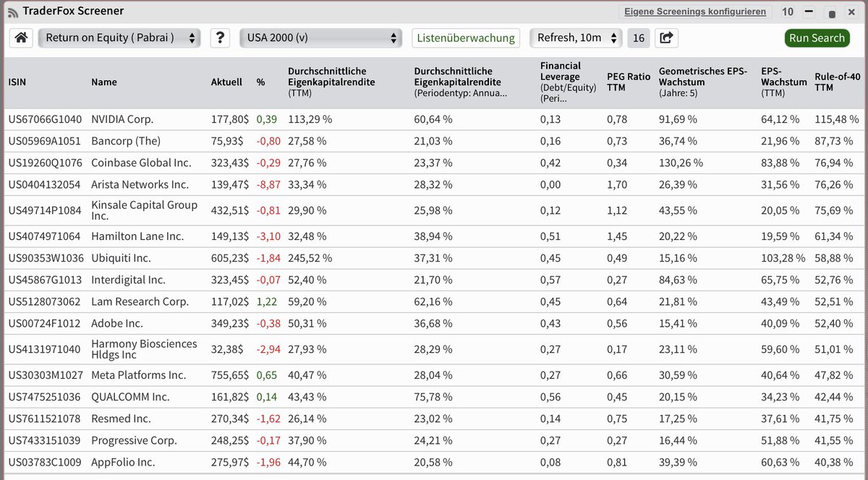Viewport: 868px width, 480px height.
Task: Select Coinbase Global Inc. entry
Action: click(141, 163)
